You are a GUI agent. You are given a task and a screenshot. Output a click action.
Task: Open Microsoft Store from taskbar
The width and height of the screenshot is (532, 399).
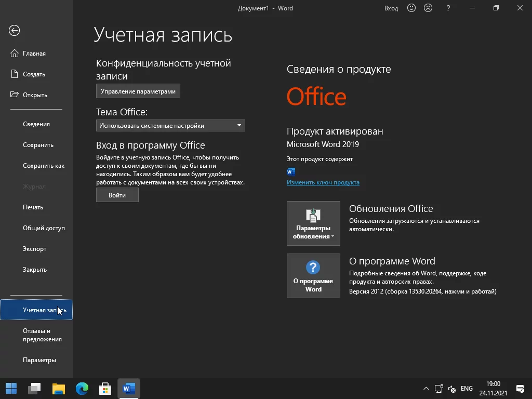(x=105, y=389)
